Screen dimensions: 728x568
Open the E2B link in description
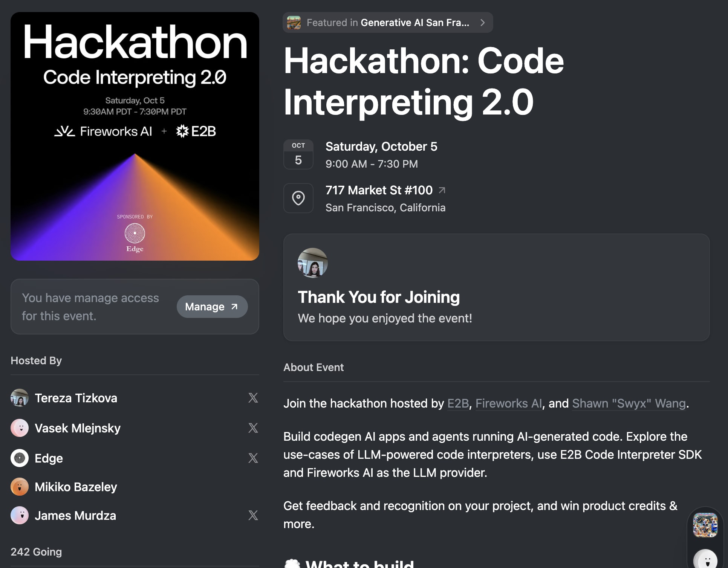click(458, 403)
